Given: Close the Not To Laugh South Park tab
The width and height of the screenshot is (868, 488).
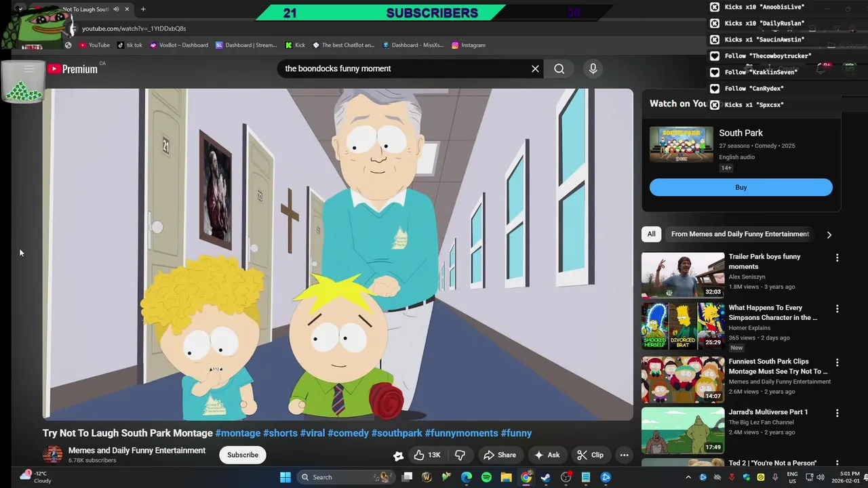Looking at the screenshot, I should [127, 9].
